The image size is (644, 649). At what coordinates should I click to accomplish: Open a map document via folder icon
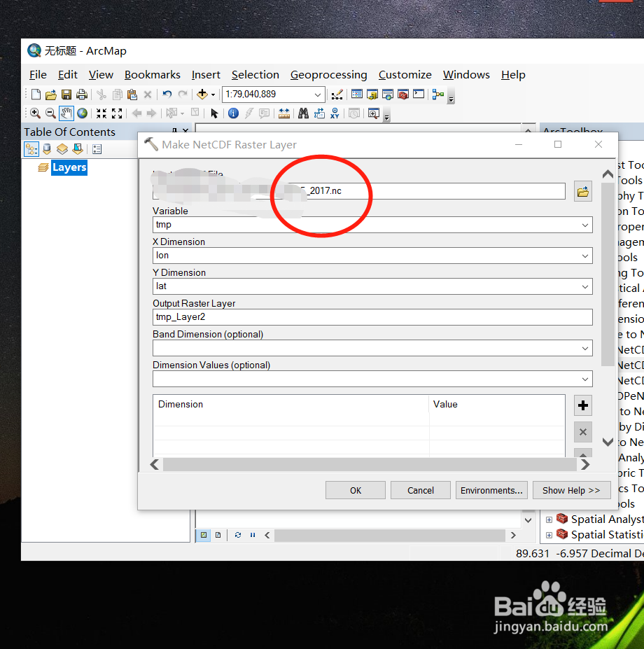pyautogui.click(x=51, y=95)
